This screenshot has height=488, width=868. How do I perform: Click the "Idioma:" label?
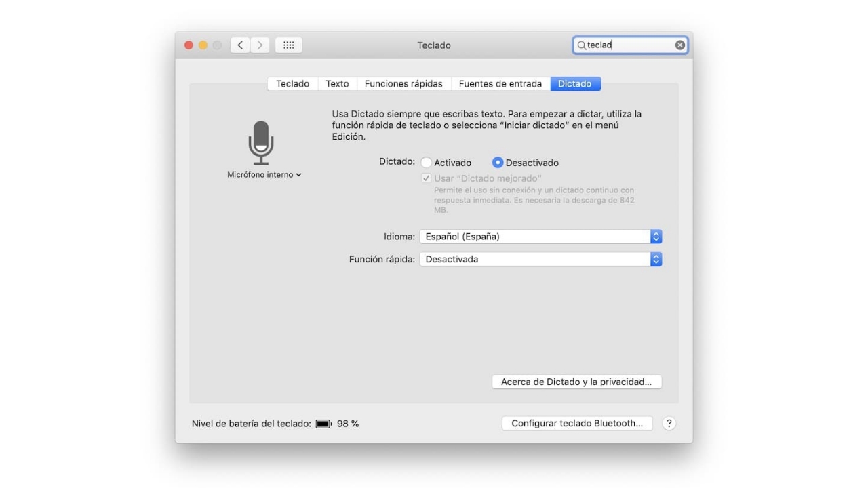click(399, 237)
